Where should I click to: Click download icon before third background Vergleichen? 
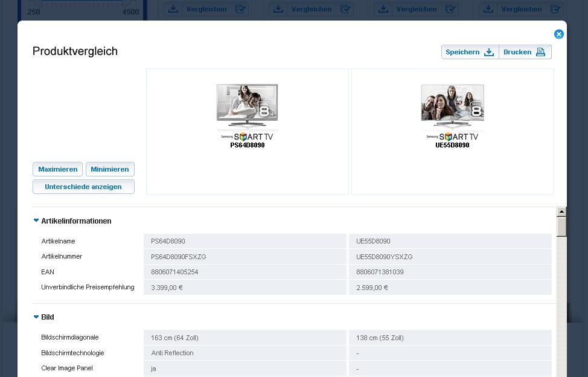click(x=383, y=8)
